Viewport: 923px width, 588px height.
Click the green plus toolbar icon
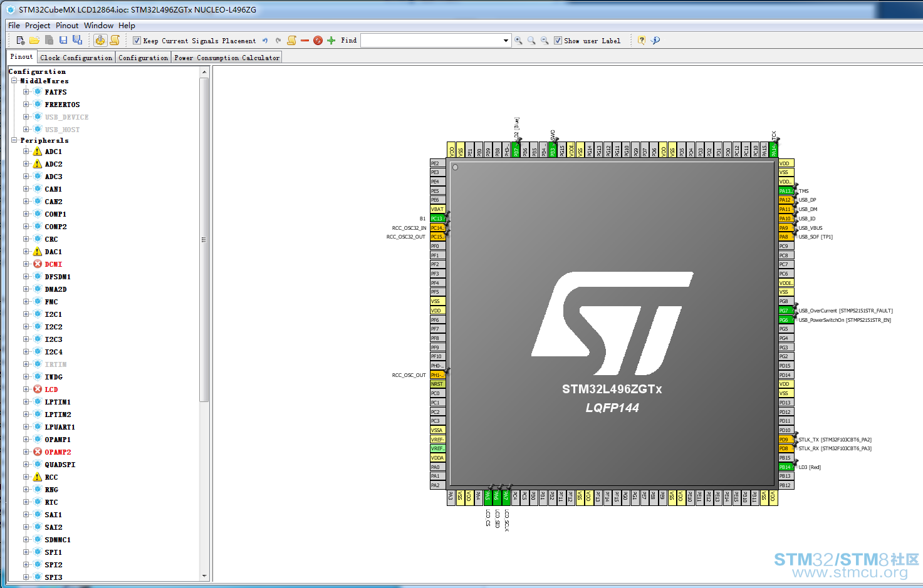tap(331, 41)
